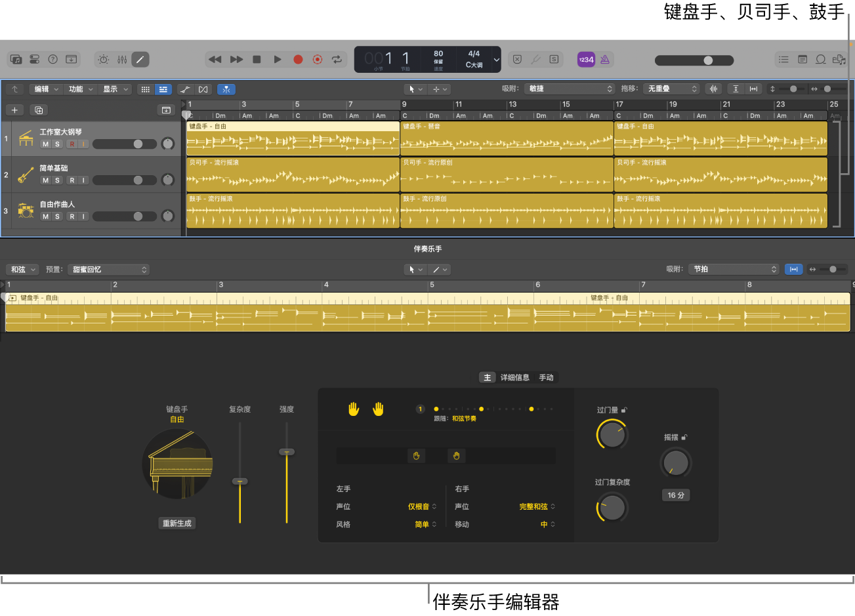Screen dimensions: 855x616
Task: Open the pointer tool menu in tracks area
Action: click(x=416, y=89)
